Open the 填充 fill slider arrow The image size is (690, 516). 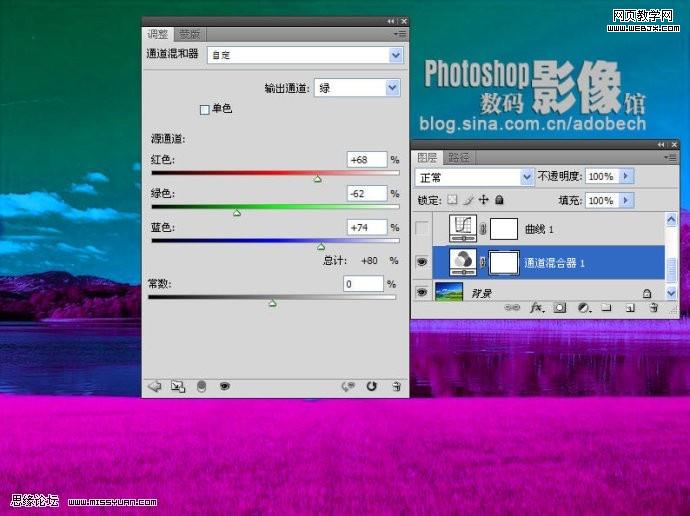[625, 201]
